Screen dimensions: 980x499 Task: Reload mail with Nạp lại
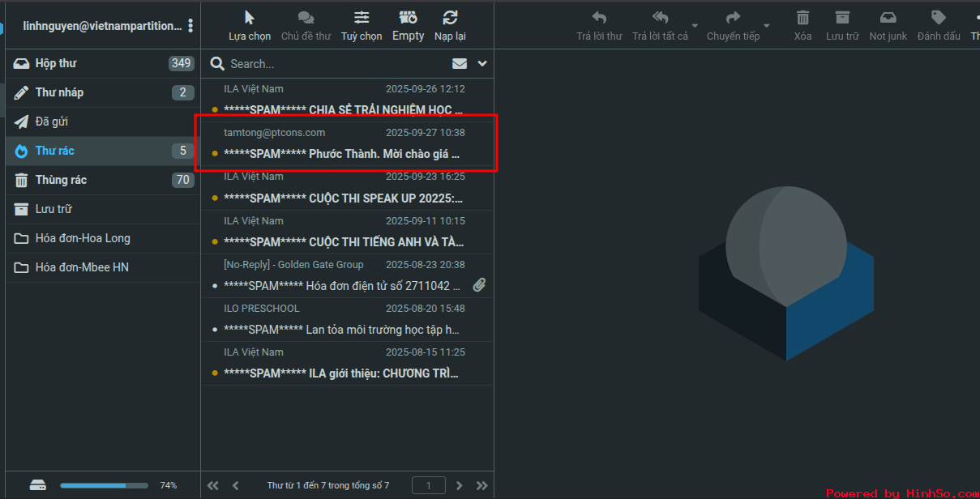pyautogui.click(x=450, y=18)
